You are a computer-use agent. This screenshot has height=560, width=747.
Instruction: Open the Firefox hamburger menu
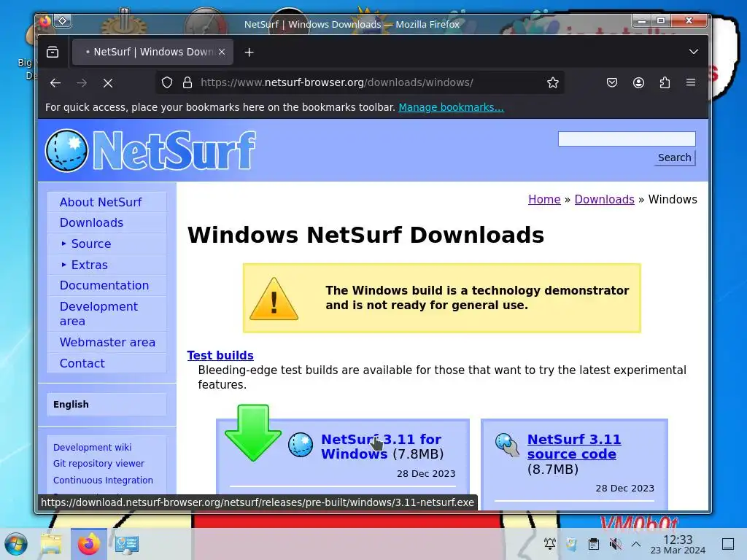click(x=691, y=83)
